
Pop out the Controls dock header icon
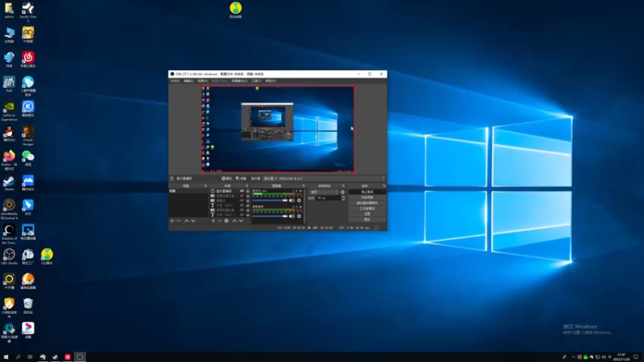coord(384,186)
